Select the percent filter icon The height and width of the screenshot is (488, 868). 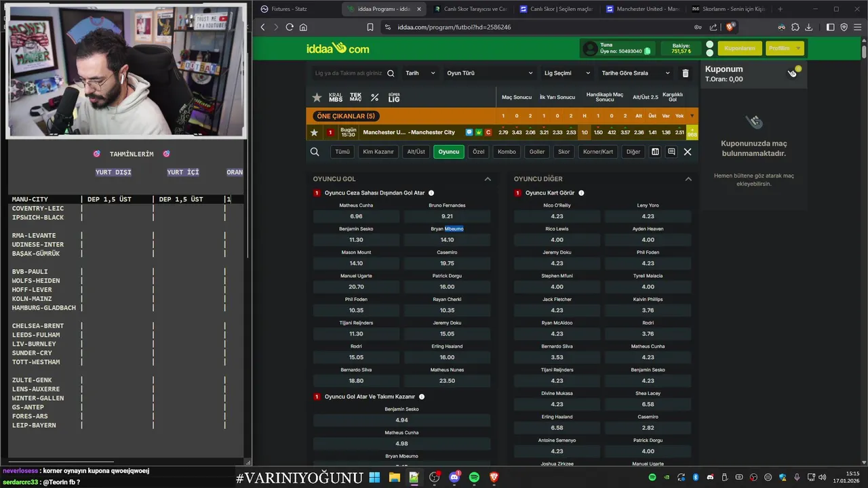pos(374,98)
